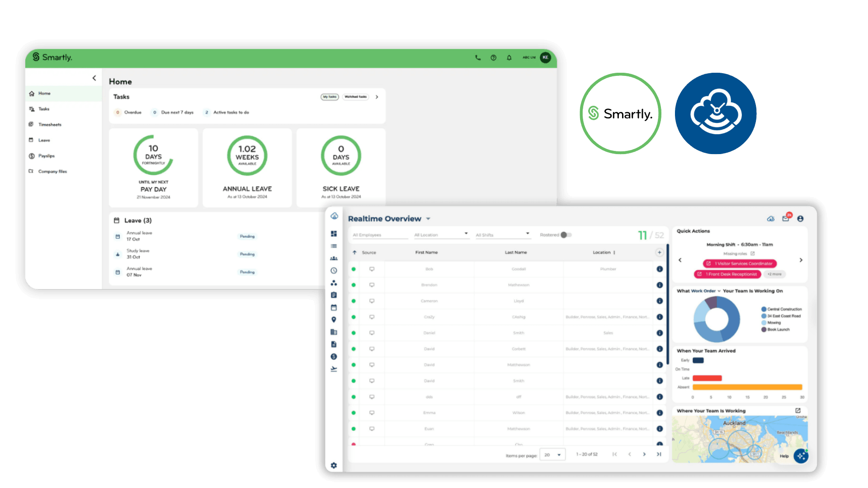Click the document icon in sidebar
Image resolution: width=868 pixels, height=488 pixels.
pos(334,344)
